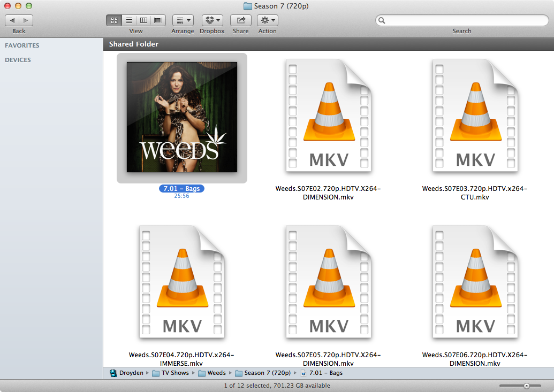Click the status bar selection count text

pos(277,386)
